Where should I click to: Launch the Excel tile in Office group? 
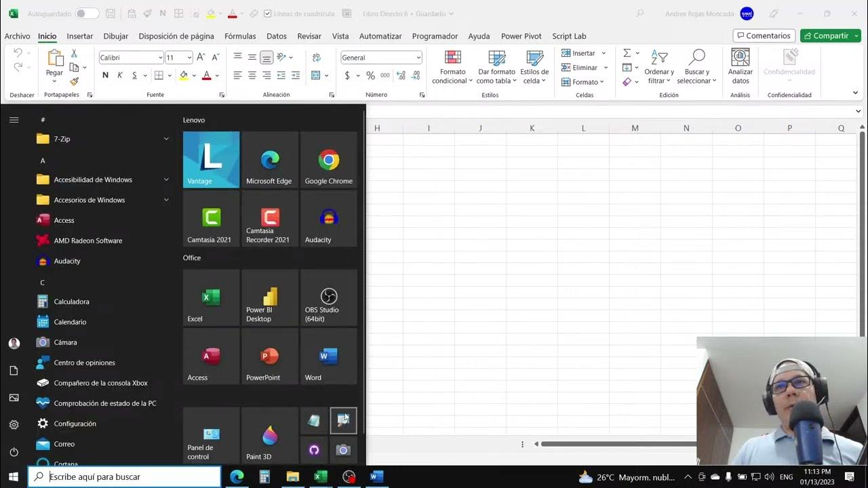point(211,298)
